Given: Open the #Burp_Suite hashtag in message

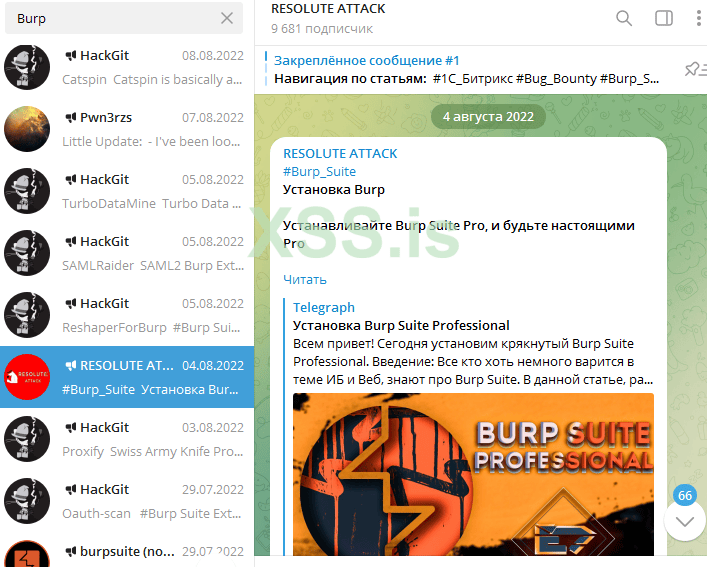Looking at the screenshot, I should pyautogui.click(x=319, y=172).
